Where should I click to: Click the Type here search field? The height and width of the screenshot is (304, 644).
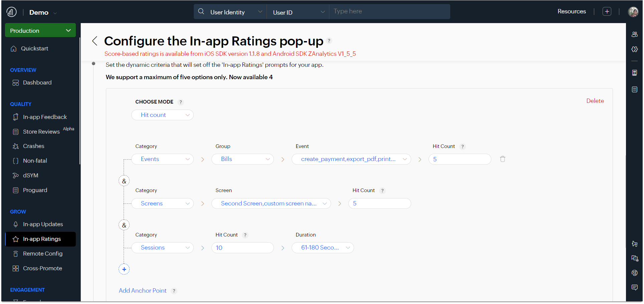(389, 11)
